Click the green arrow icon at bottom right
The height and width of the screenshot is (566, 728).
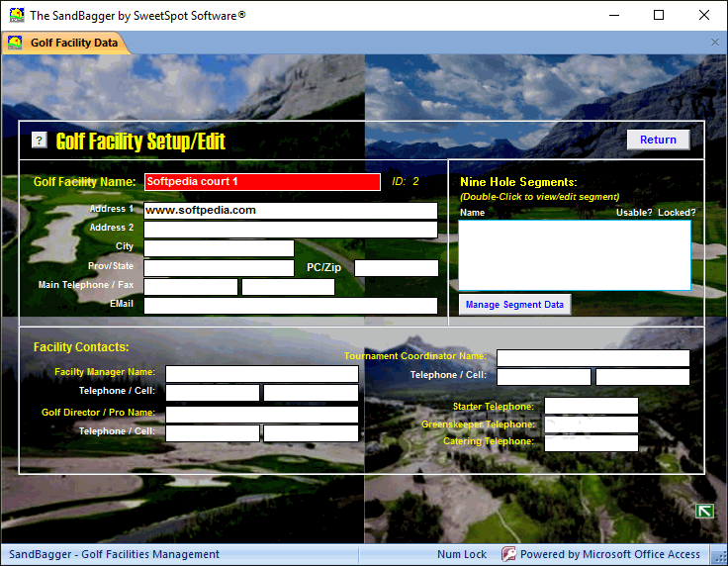(x=705, y=512)
